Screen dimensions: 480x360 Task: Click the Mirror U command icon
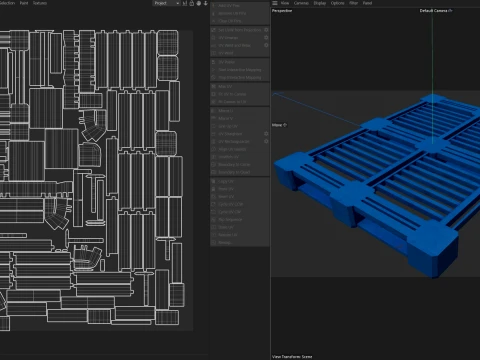click(214, 111)
